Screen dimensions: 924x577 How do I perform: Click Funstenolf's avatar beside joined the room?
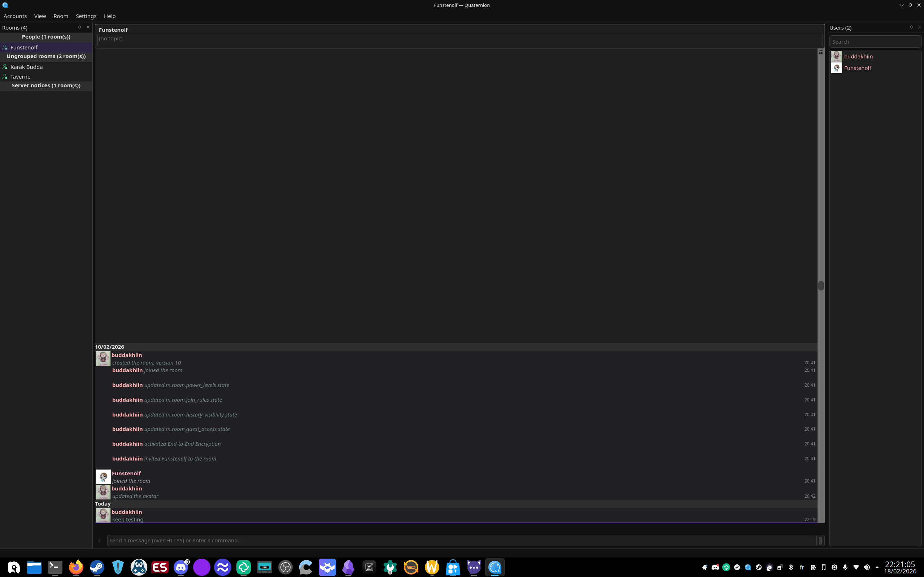(x=103, y=477)
